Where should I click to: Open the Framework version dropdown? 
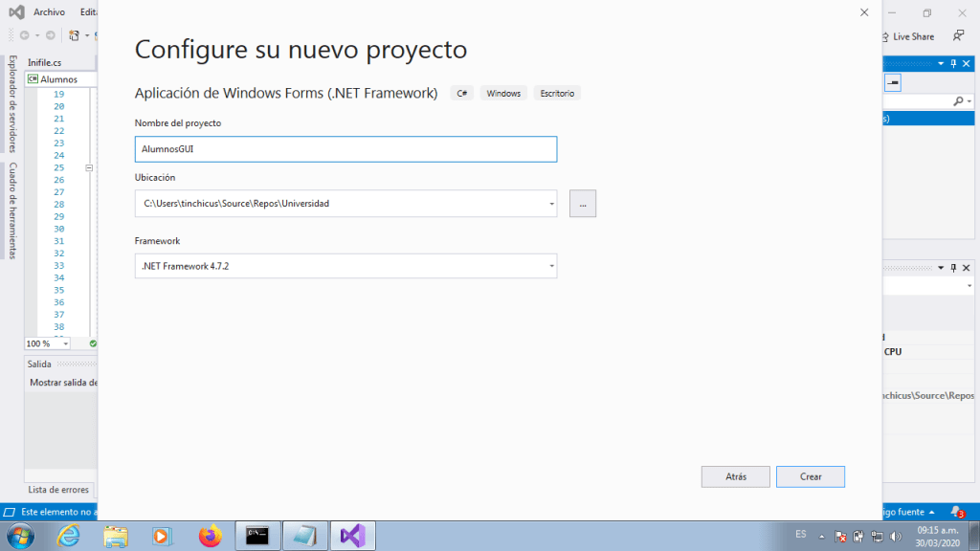click(x=551, y=266)
